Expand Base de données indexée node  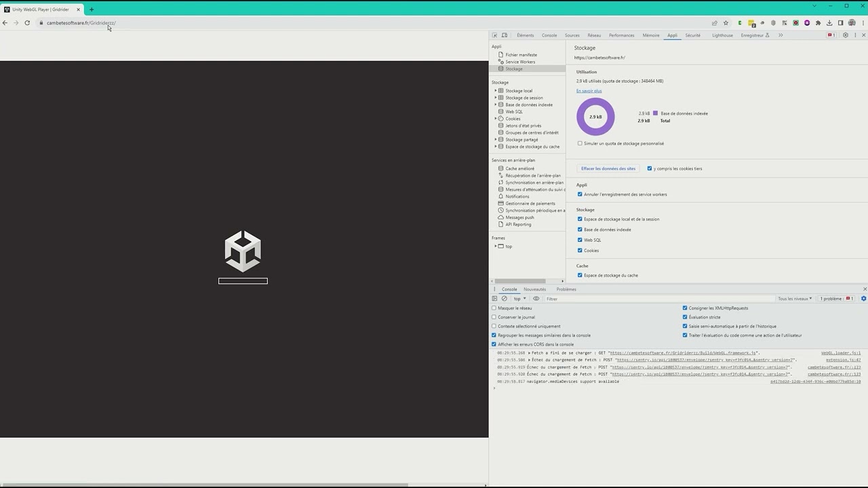coord(496,104)
